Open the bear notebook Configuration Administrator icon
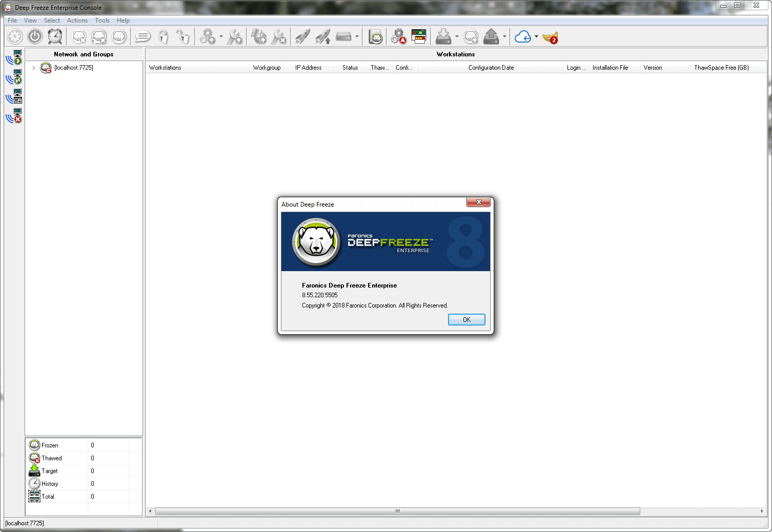This screenshot has width=772, height=532. point(376,37)
